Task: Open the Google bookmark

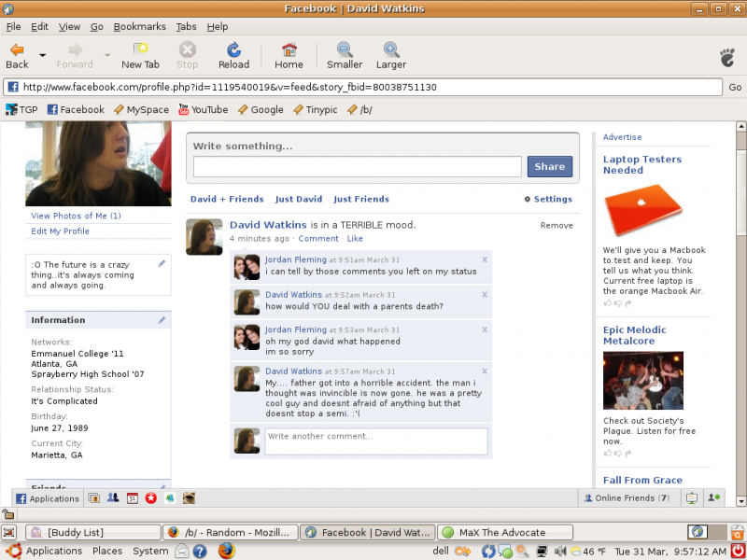Action: pos(261,109)
